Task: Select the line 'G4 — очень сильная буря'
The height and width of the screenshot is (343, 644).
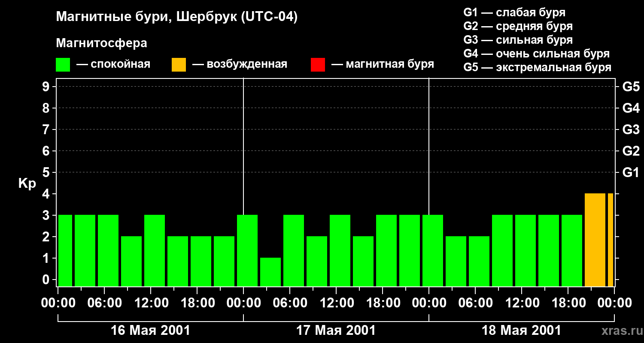Action: point(537,54)
